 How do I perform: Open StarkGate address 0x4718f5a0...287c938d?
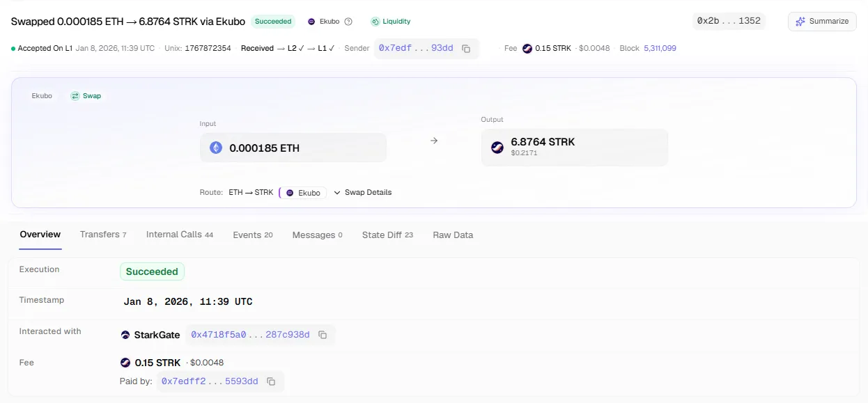[250, 335]
